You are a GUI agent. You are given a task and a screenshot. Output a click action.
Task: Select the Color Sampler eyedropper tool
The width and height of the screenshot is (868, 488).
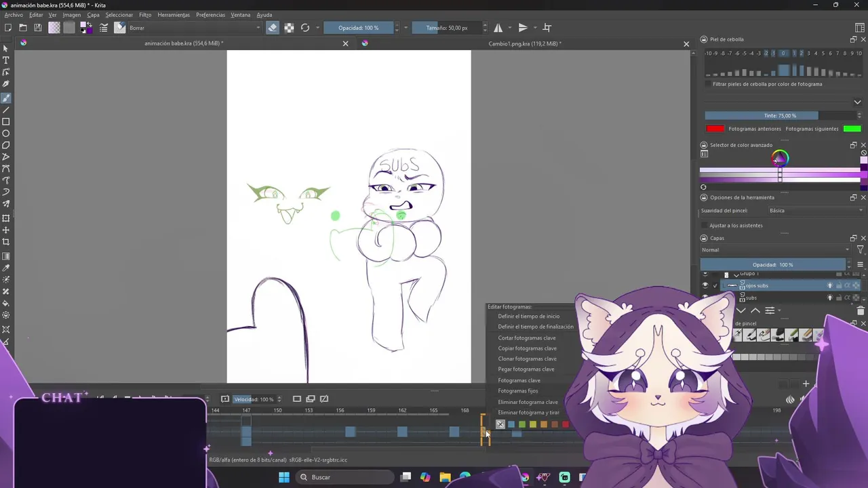click(x=6, y=268)
